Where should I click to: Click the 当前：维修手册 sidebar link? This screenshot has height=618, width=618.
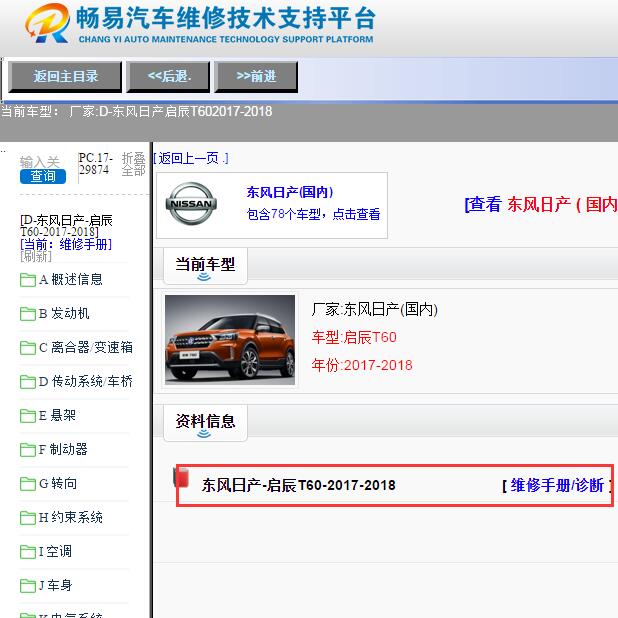66,244
